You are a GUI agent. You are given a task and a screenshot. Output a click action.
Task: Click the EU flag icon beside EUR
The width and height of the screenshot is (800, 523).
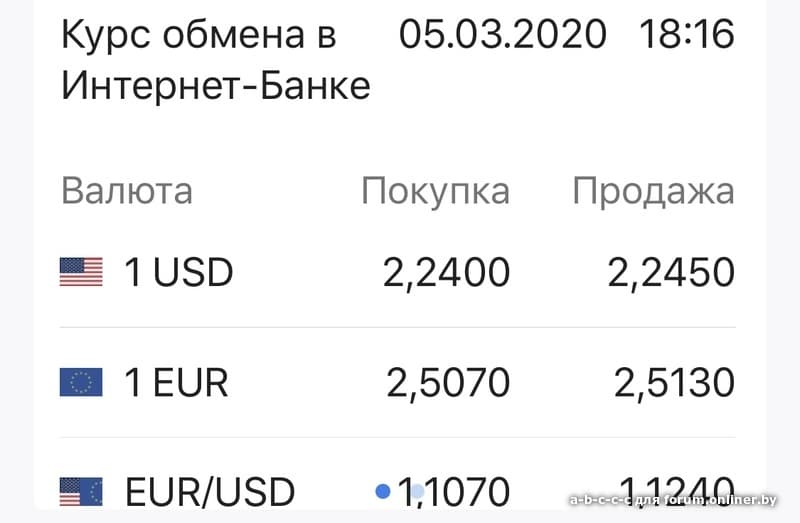click(x=81, y=382)
